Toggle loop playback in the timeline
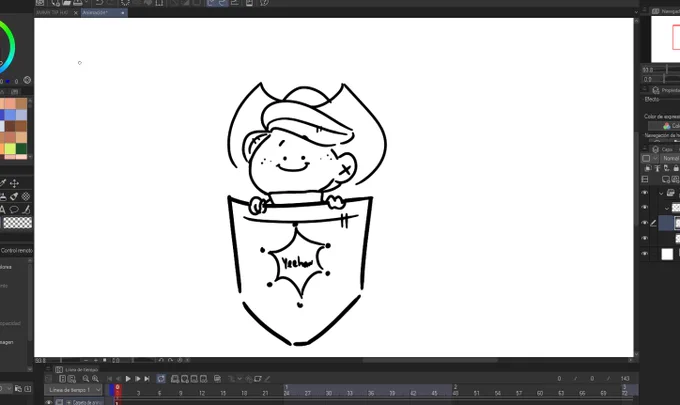The height and width of the screenshot is (405, 680). [161, 379]
